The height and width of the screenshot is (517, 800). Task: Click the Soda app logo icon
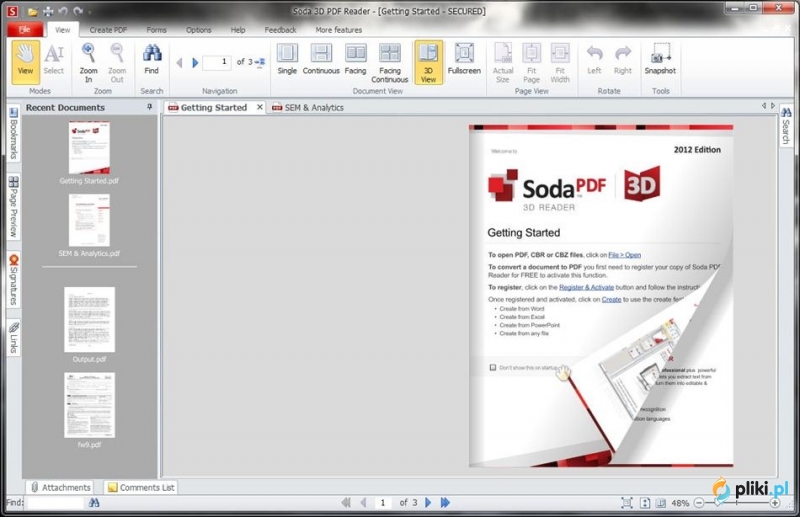pyautogui.click(x=12, y=11)
